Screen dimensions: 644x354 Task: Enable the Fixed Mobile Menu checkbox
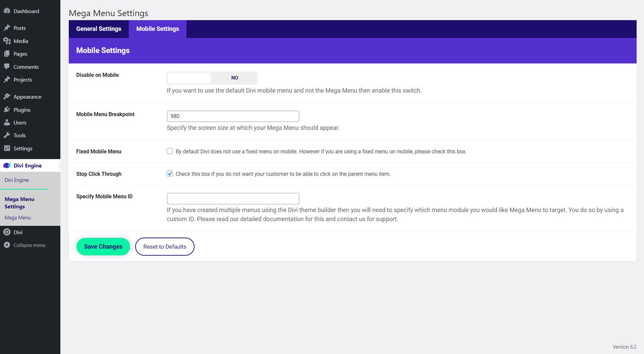tap(170, 151)
